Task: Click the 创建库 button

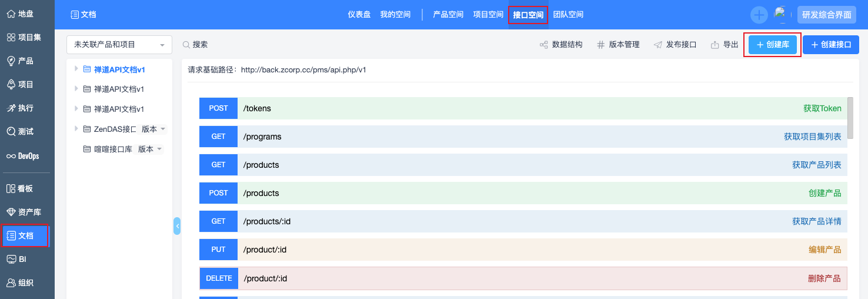Action: coord(772,45)
